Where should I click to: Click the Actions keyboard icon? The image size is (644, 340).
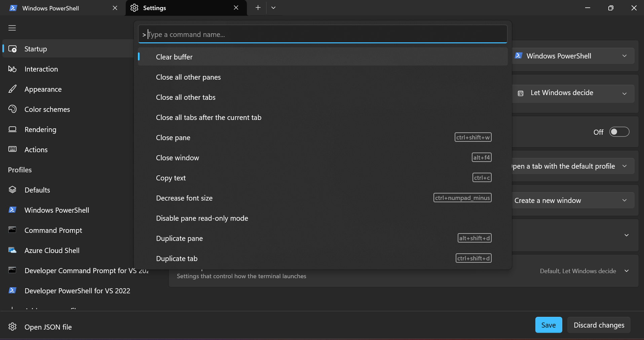(12, 150)
